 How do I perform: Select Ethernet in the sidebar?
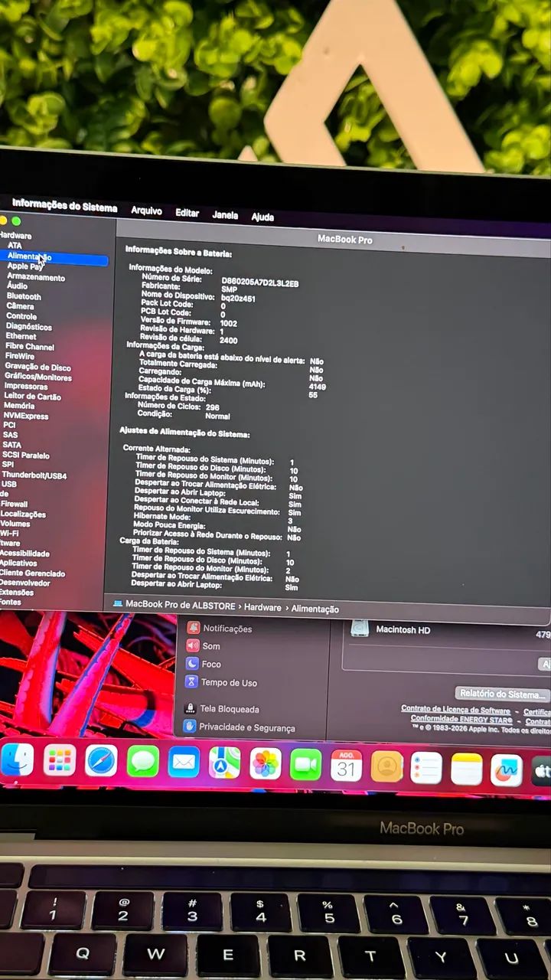point(21,336)
